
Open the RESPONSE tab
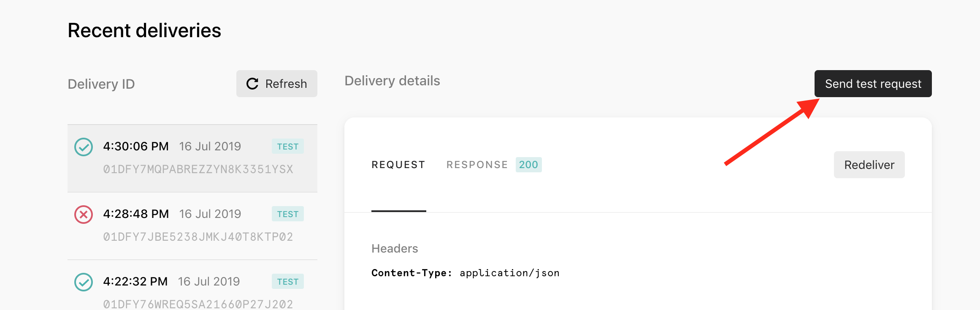477,165
